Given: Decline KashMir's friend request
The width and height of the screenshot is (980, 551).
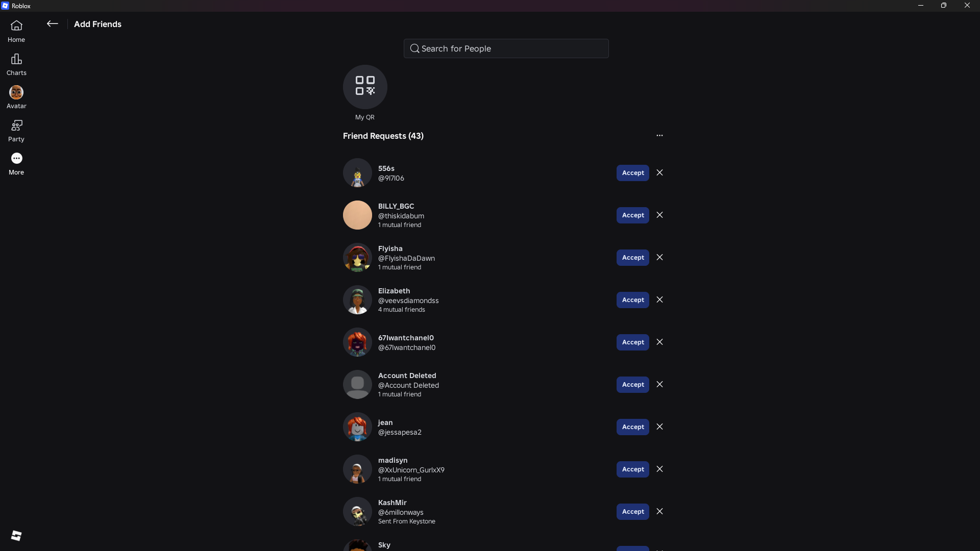Looking at the screenshot, I should click(659, 512).
